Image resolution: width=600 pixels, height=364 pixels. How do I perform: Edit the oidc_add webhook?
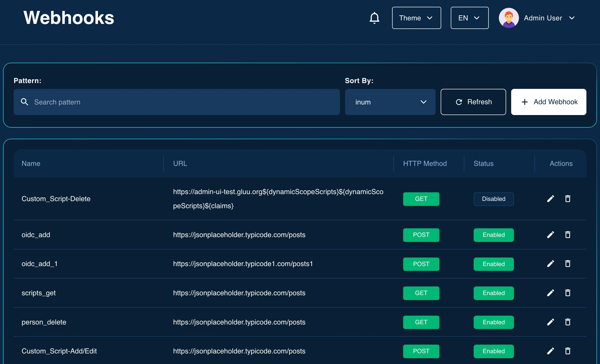550,235
